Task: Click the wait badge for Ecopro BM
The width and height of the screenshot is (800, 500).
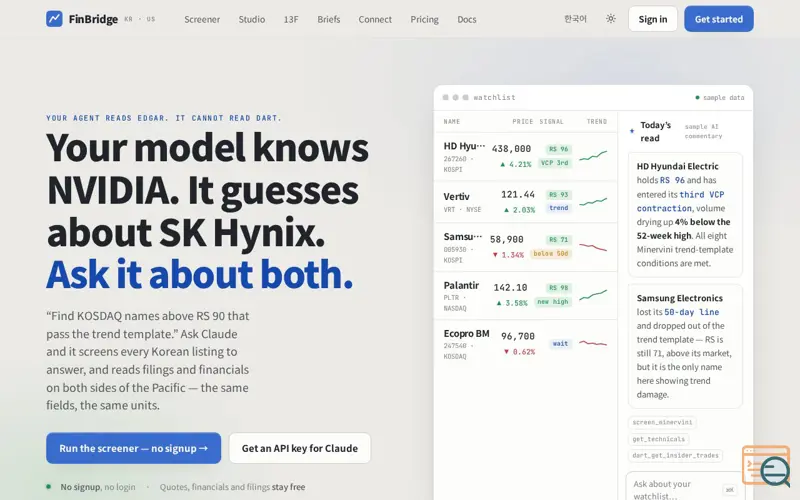Action: (560, 344)
